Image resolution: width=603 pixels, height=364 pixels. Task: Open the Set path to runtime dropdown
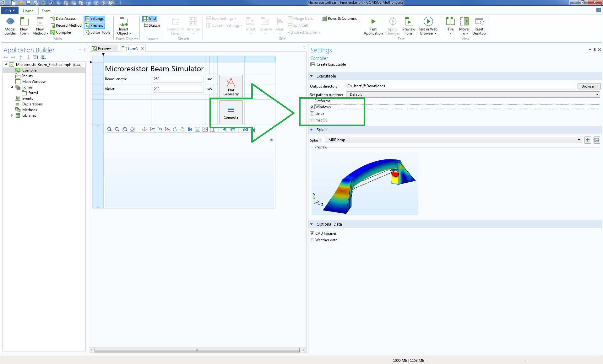click(x=473, y=94)
